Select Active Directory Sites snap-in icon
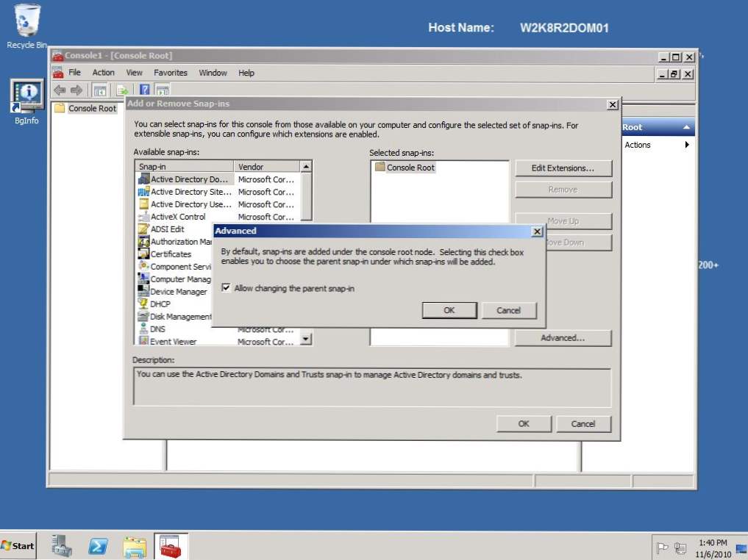Image resolution: width=748 pixels, height=560 pixels. pyautogui.click(x=143, y=192)
